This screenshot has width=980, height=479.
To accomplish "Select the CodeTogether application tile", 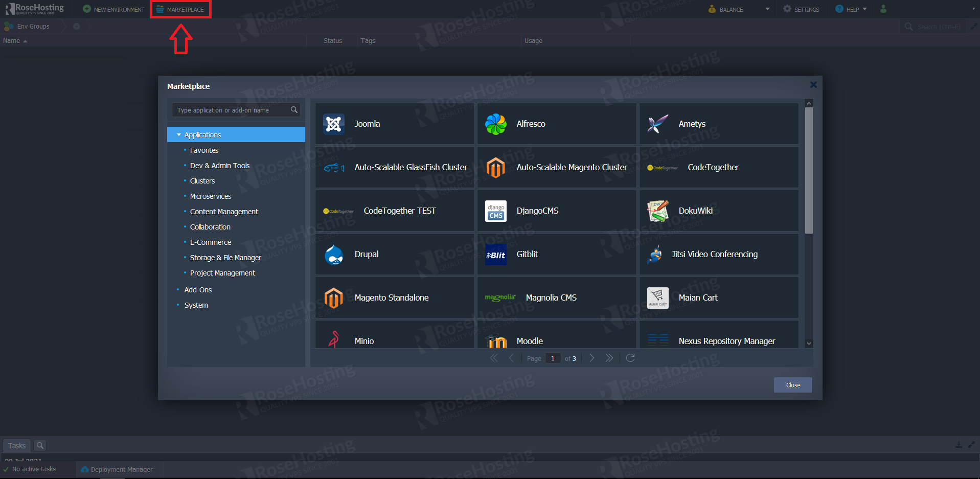I will 719,167.
